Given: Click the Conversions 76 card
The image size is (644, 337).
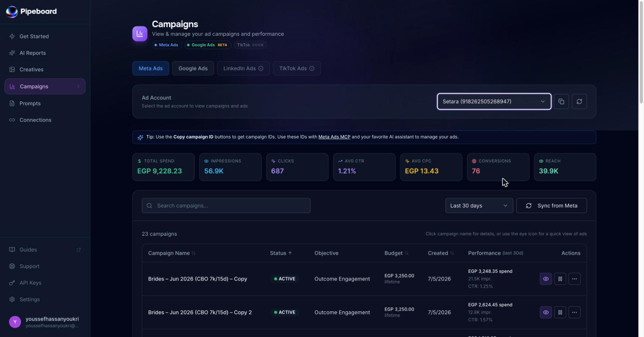Looking at the screenshot, I should click(x=498, y=167).
